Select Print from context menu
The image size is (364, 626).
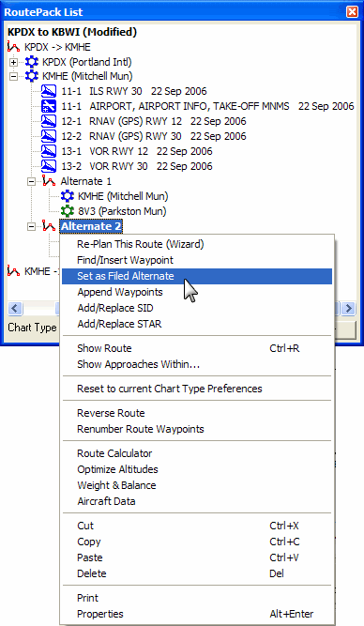pos(197,598)
